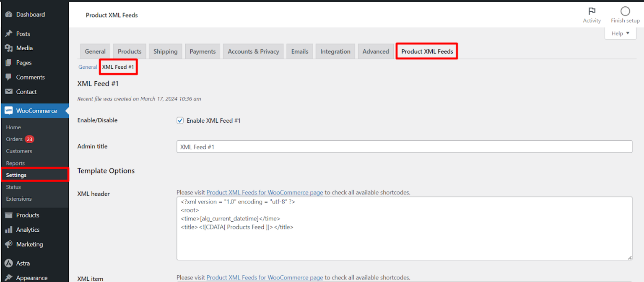Click the Finish setup circle icon
Image resolution: width=644 pixels, height=282 pixels.
tap(625, 11)
